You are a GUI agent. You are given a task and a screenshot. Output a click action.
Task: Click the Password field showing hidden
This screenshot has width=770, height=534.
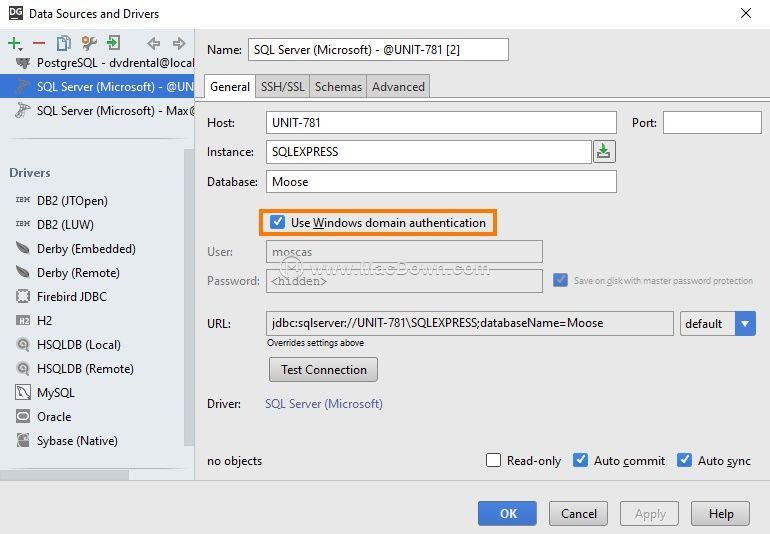pyautogui.click(x=404, y=281)
